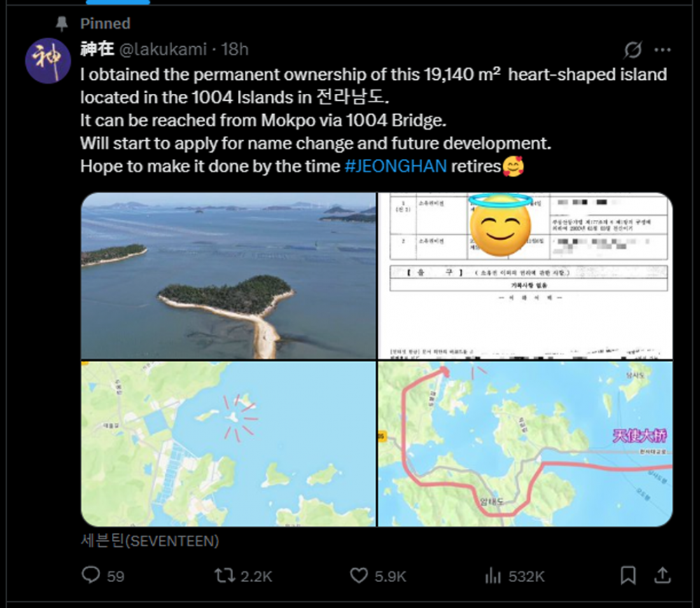Open the heart-shaped island aerial photo
This screenshot has width=700, height=608.
228,276
